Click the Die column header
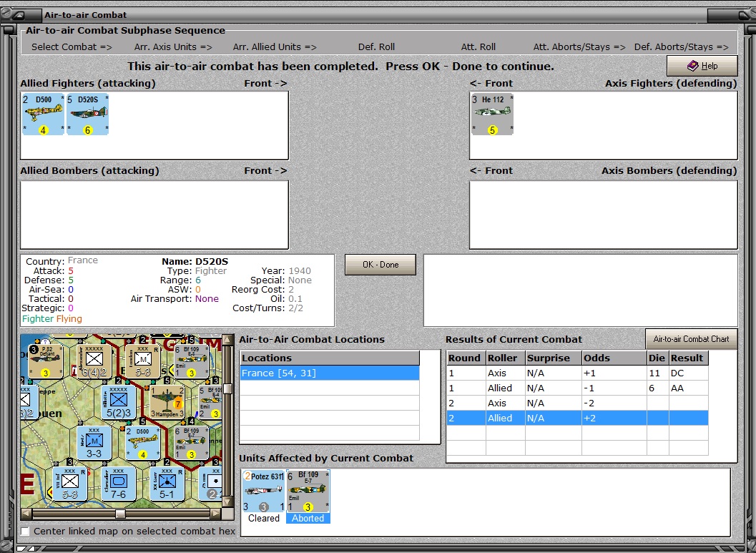This screenshot has height=553, width=756. point(657,358)
